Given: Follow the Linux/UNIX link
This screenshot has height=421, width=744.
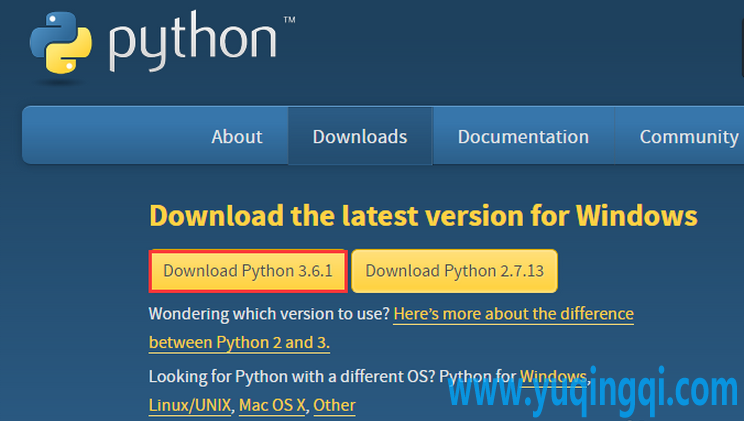Looking at the screenshot, I should coord(190,405).
